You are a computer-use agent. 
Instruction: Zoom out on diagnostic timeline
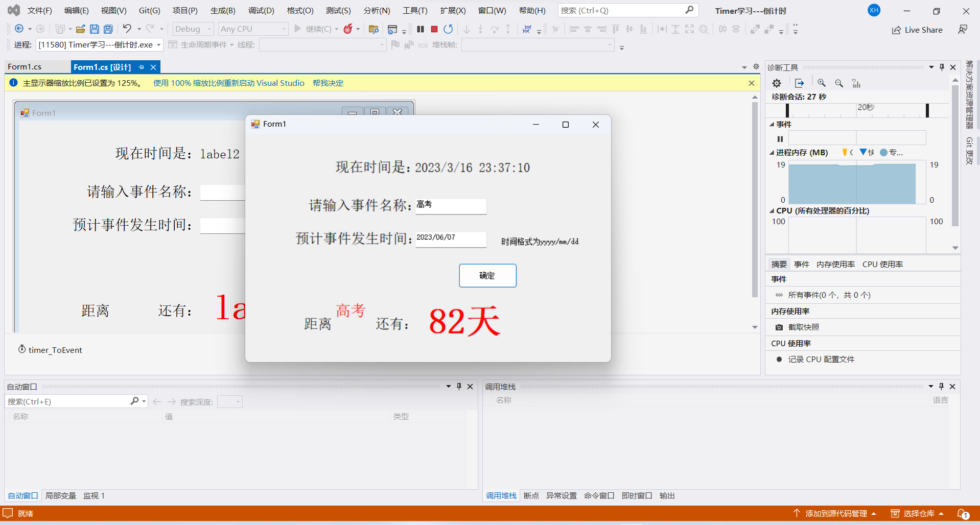click(839, 83)
